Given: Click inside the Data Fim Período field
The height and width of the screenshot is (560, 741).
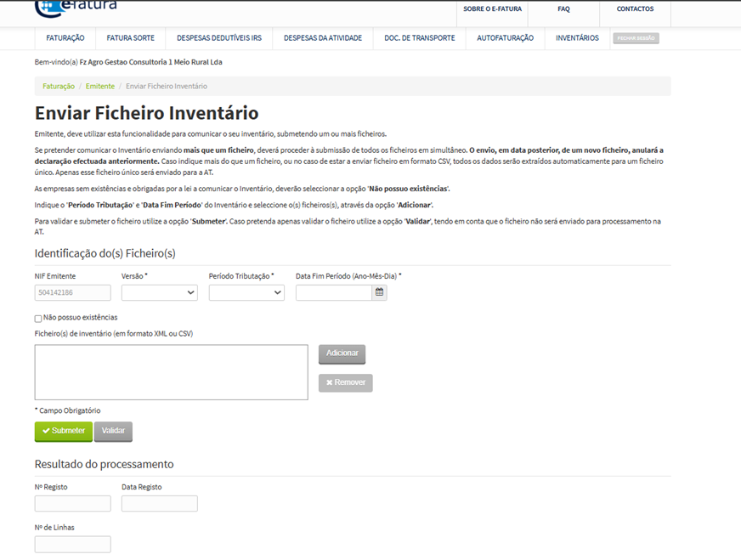Looking at the screenshot, I should point(333,291).
